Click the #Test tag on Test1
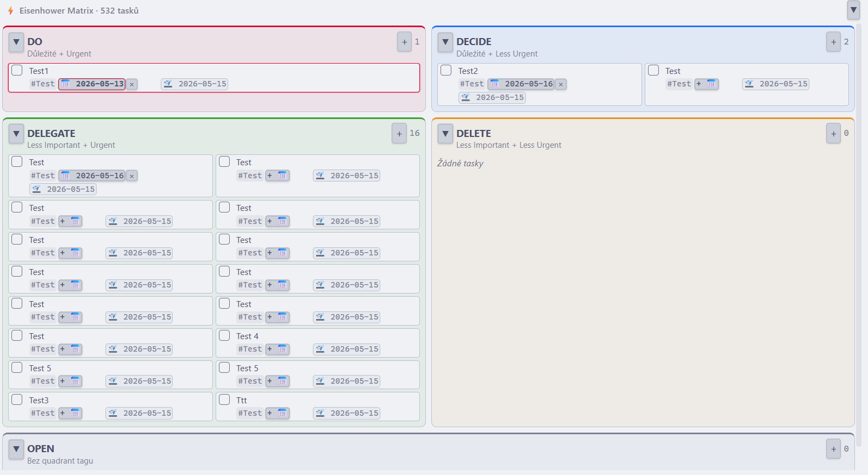This screenshot has width=868, height=475. [43, 84]
